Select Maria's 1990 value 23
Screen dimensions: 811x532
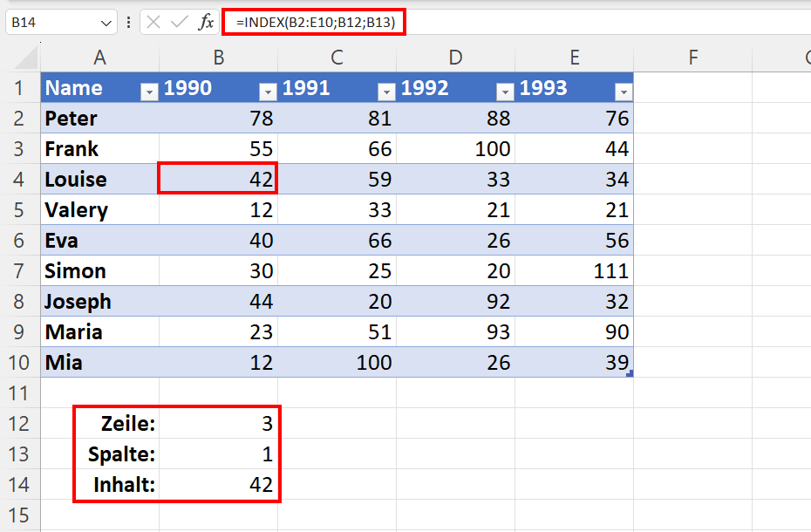[218, 331]
